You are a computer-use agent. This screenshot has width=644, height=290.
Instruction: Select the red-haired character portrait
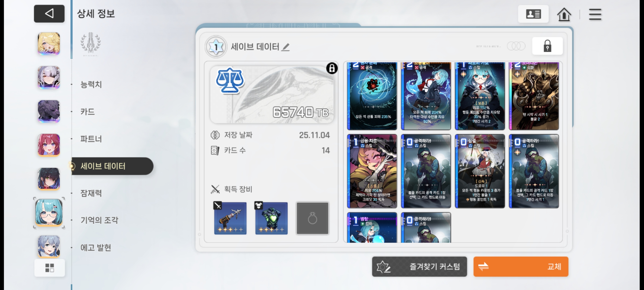click(49, 145)
